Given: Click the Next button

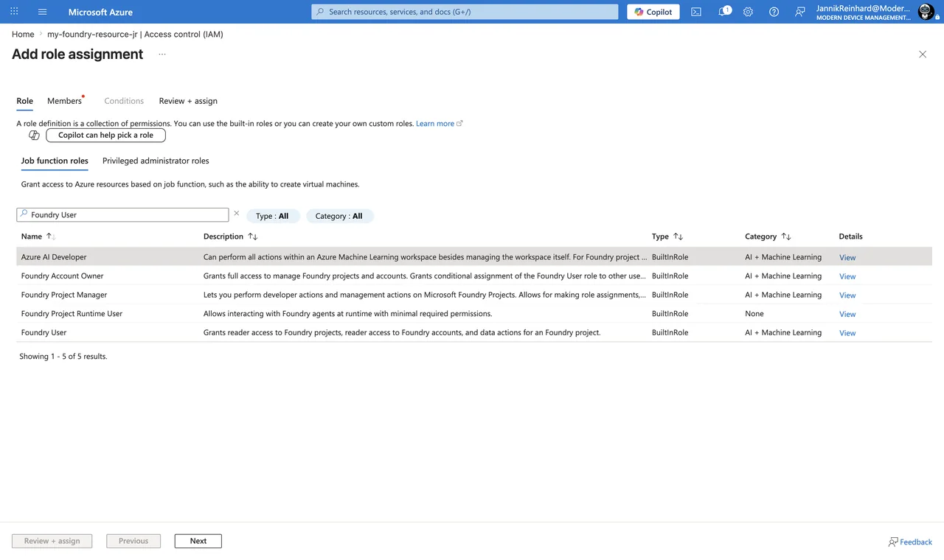Looking at the screenshot, I should point(198,541).
